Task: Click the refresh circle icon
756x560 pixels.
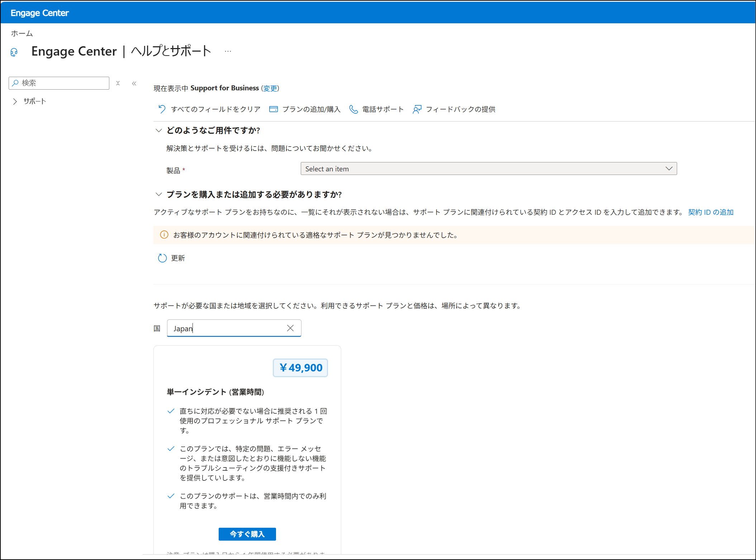Action: (x=162, y=258)
